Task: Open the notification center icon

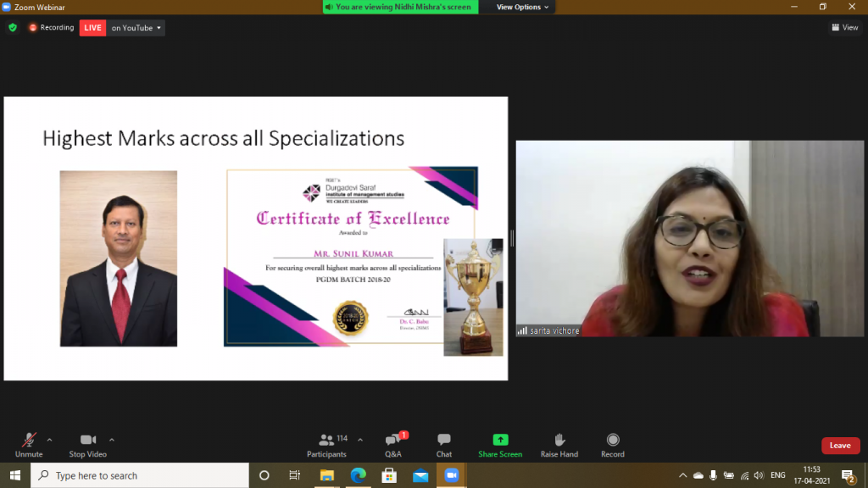Action: point(848,475)
